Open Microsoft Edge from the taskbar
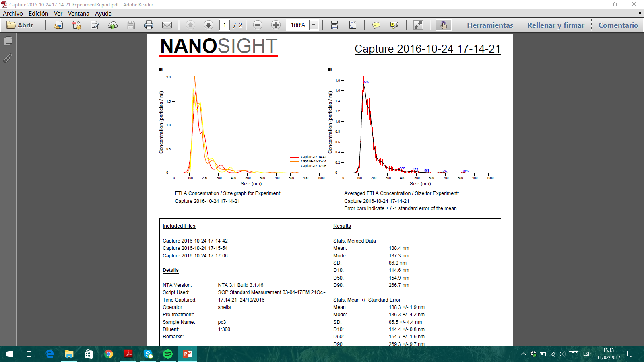Image resolution: width=644 pixels, height=362 pixels. tap(50, 354)
